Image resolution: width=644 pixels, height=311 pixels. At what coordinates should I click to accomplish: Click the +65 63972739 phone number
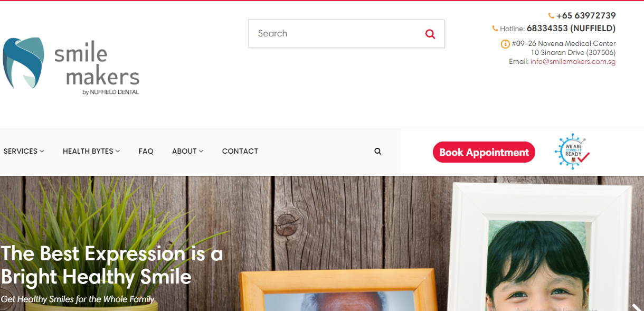[586, 16]
